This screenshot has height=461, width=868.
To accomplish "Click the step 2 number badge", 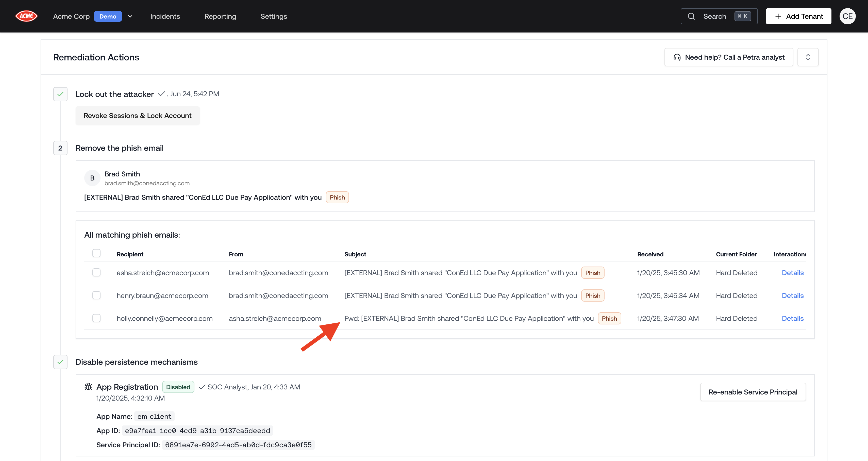I will [x=60, y=148].
